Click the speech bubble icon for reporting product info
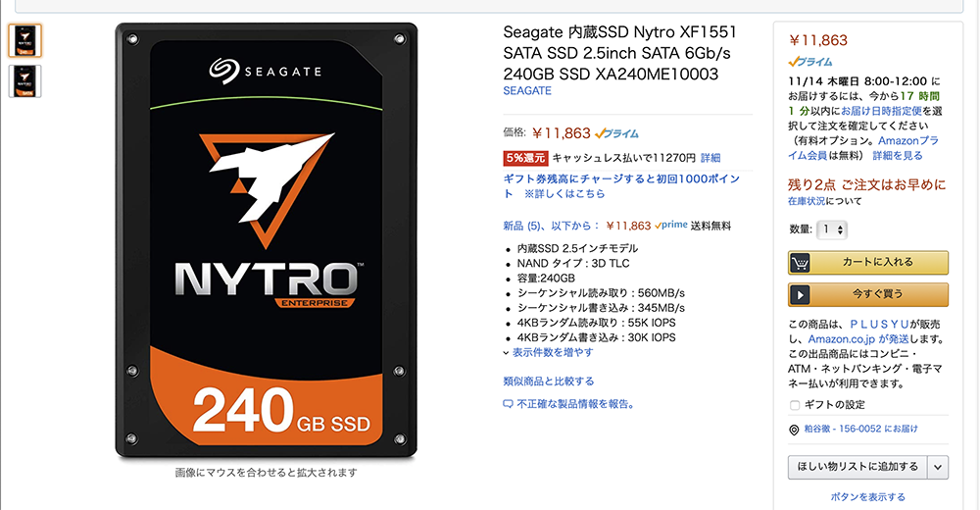 pos(508,404)
